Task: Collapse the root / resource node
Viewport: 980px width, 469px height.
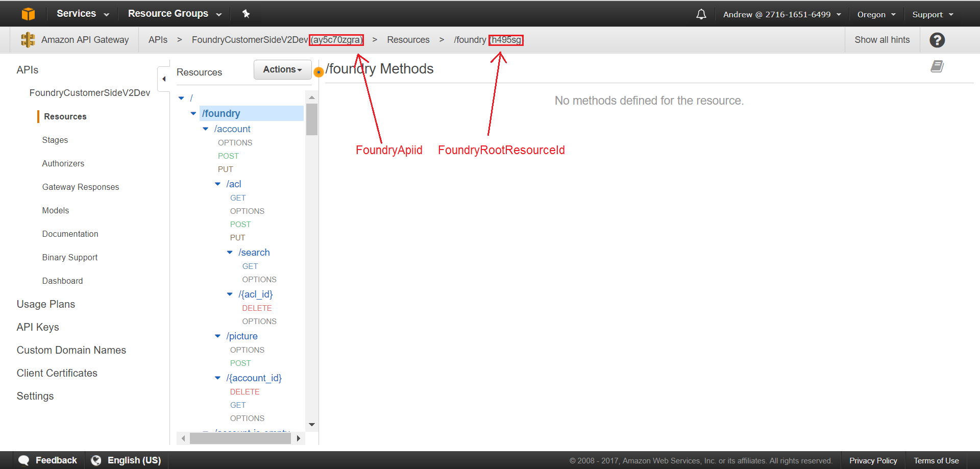Action: [x=181, y=98]
